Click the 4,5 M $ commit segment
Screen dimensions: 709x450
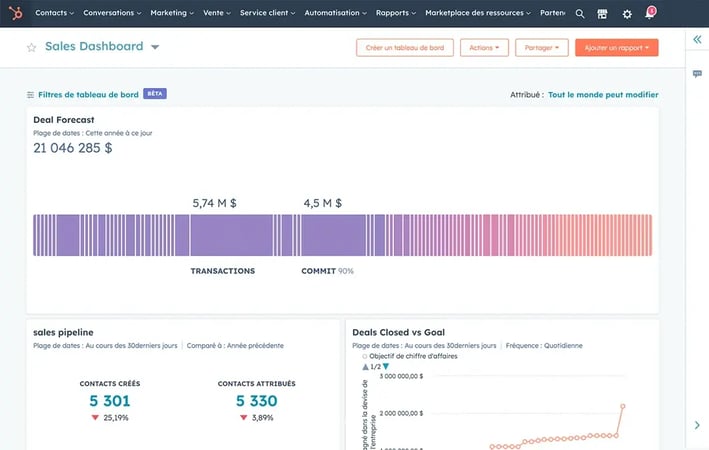333,235
